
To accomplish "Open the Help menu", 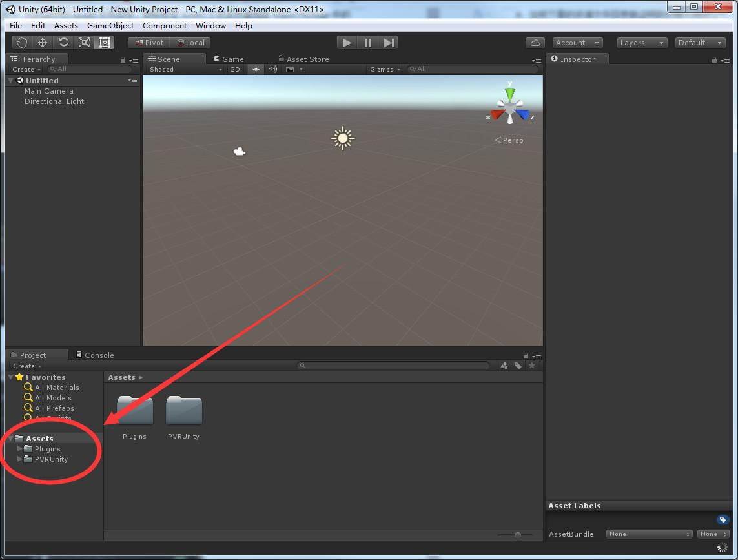I will (x=243, y=25).
